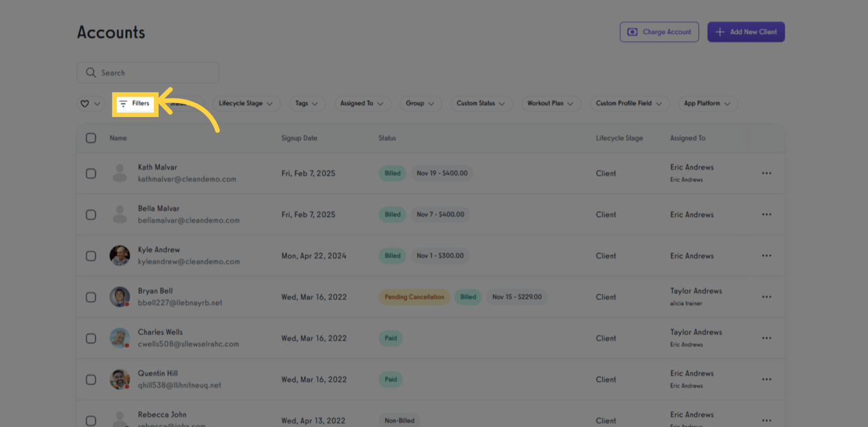Open the three-dot menu for Charles Wells
Image resolution: width=868 pixels, height=427 pixels.
click(766, 338)
